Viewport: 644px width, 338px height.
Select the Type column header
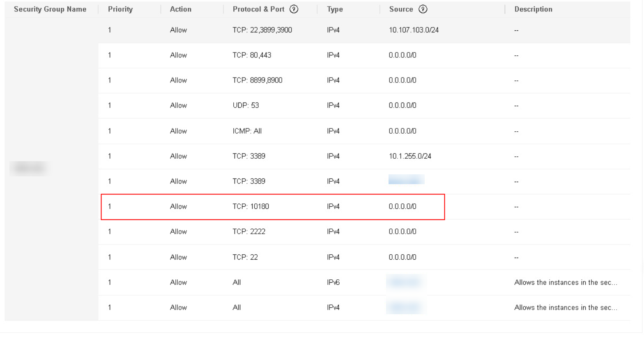click(335, 9)
